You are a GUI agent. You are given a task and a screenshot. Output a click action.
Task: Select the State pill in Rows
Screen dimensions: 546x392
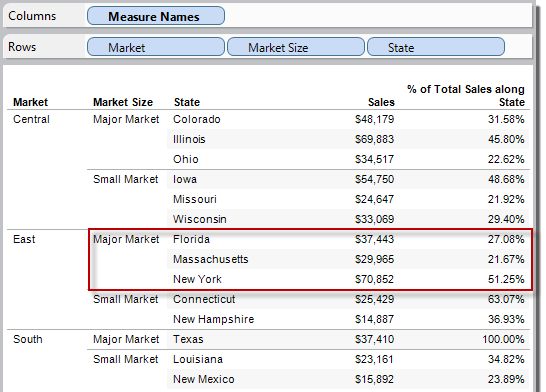(x=436, y=47)
